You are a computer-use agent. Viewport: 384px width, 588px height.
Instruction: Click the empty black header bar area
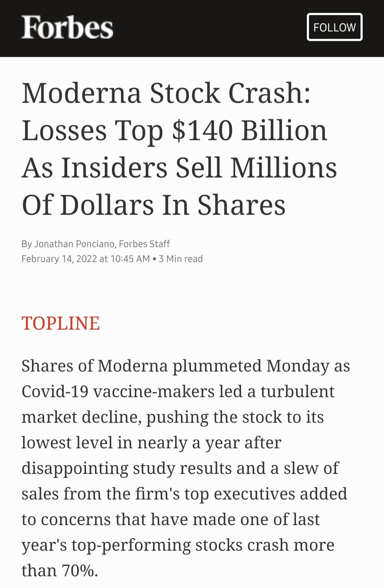210,28
